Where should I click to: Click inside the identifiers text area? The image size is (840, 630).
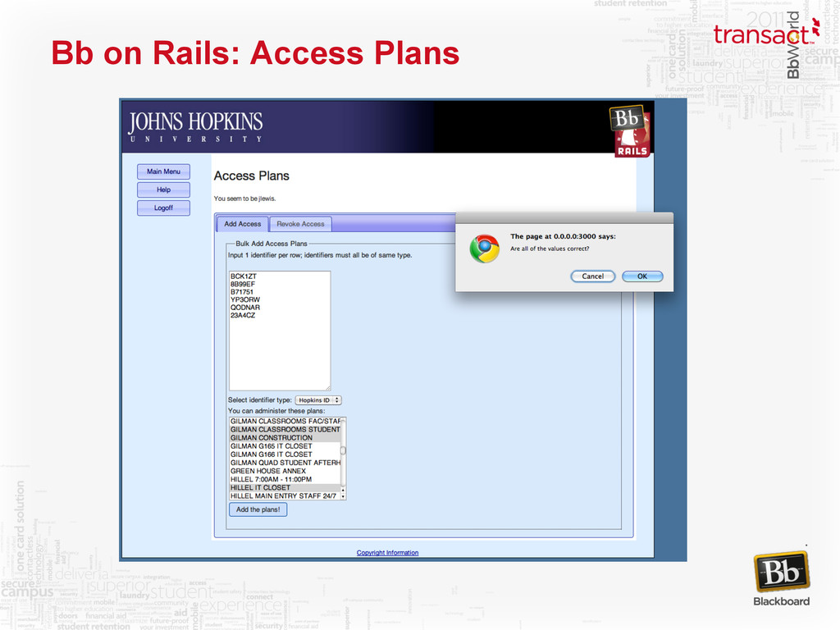coord(280,331)
